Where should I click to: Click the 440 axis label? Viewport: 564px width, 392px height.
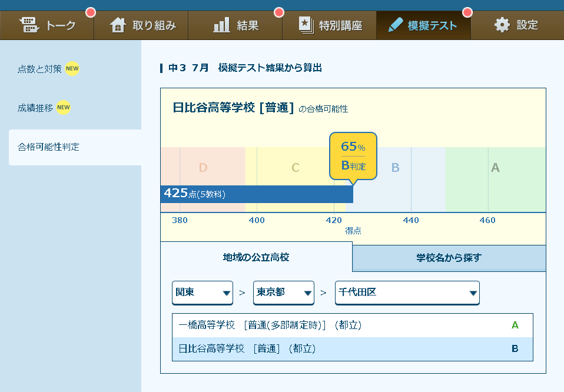coord(411,220)
